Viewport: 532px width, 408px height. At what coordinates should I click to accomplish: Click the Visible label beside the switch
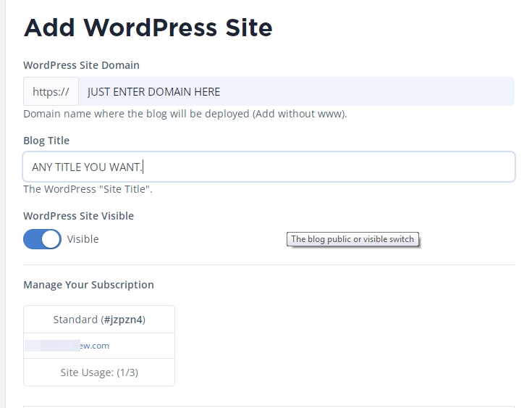click(83, 239)
